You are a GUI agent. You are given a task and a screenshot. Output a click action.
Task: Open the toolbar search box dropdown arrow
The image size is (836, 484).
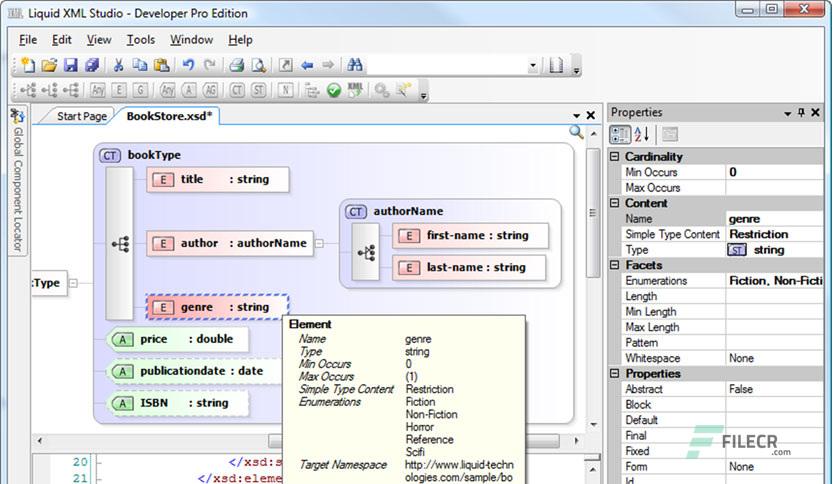(533, 66)
